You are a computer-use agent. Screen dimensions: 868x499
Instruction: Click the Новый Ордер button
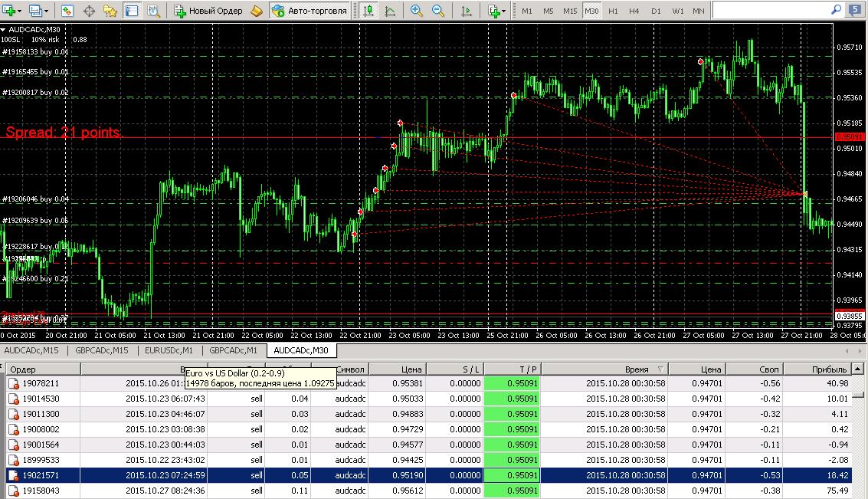pos(208,11)
